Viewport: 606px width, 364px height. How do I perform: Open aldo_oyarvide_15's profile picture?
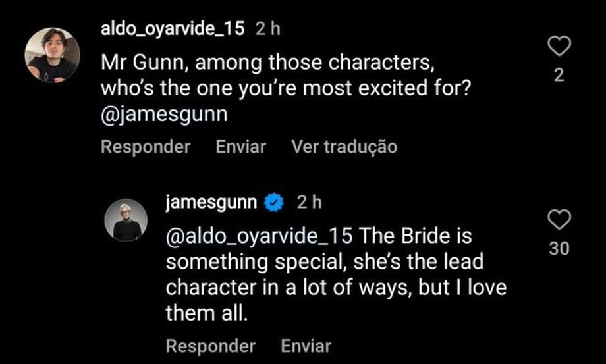53,55
